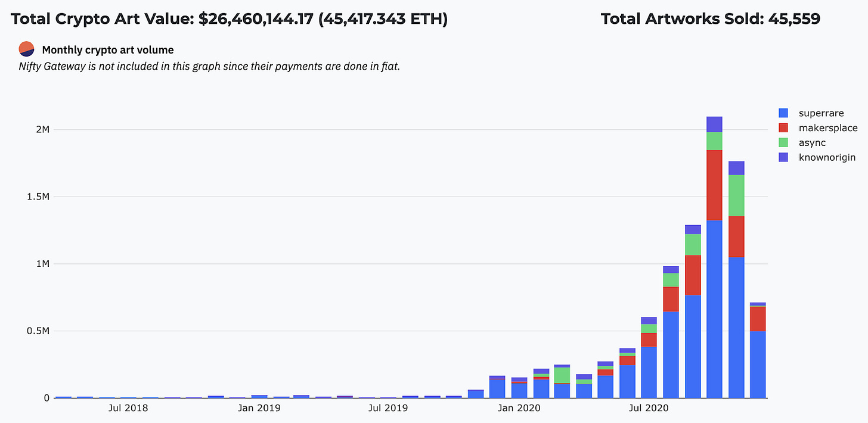Click the last bar's blue segment
The height and width of the screenshot is (423, 868).
[x=758, y=364]
